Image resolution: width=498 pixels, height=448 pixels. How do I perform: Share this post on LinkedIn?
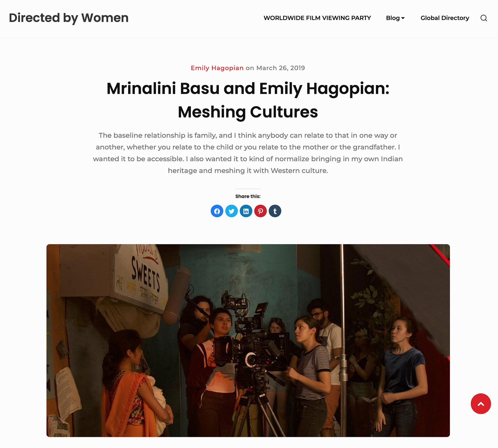pyautogui.click(x=246, y=211)
